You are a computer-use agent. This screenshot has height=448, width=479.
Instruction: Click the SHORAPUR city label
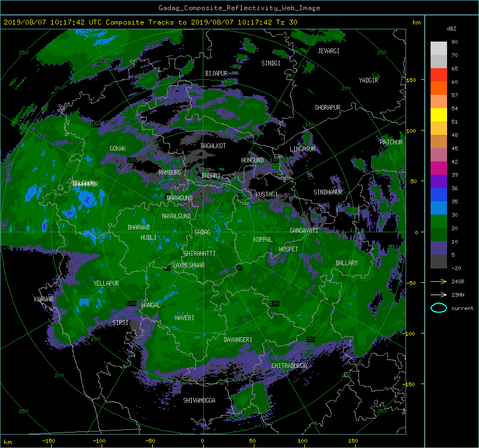[327, 107]
